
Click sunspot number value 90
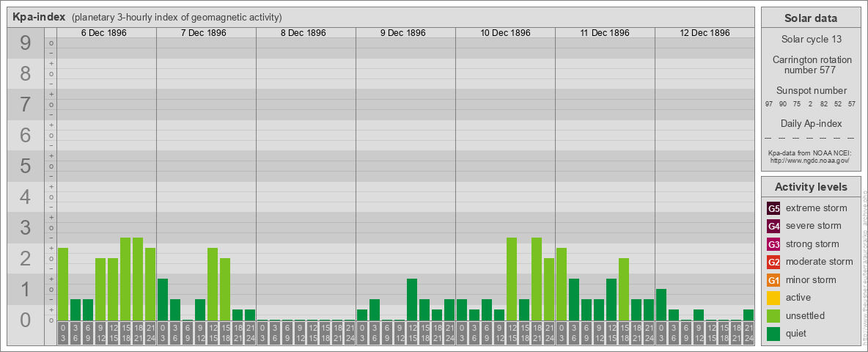(x=783, y=104)
